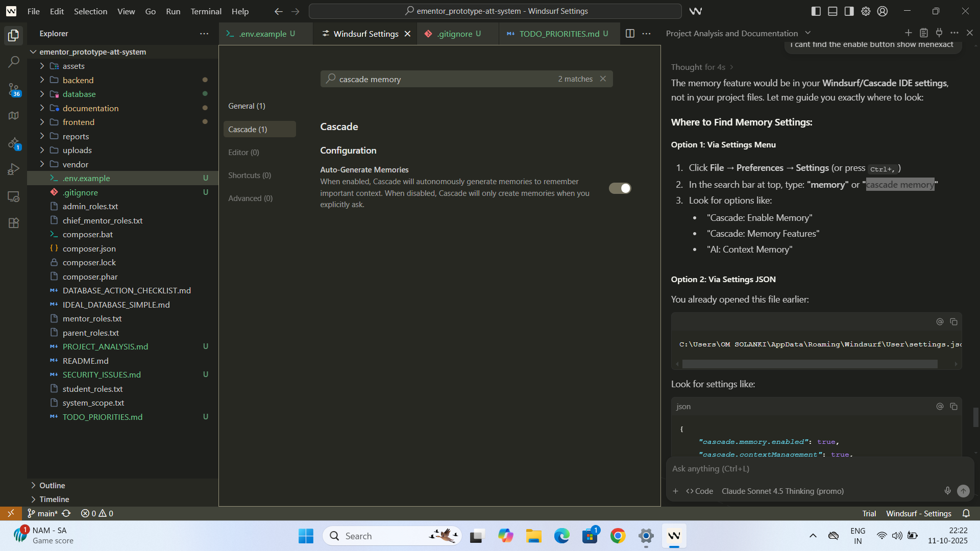
Task: Open Cascade panel more options
Action: click(954, 33)
